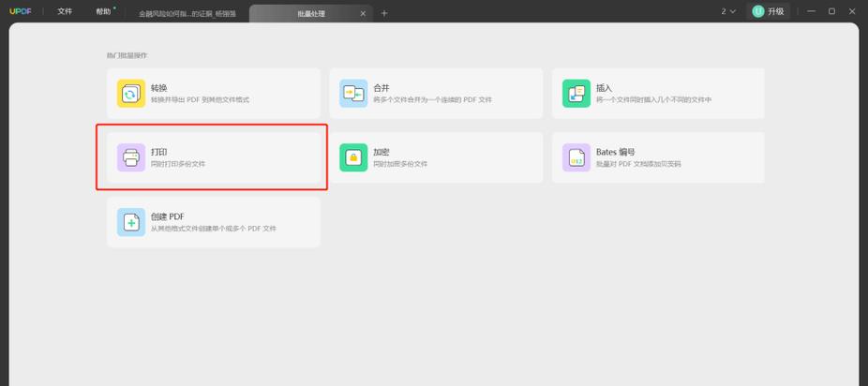Select the green 加密 lock icon
The height and width of the screenshot is (386, 868).
353,157
